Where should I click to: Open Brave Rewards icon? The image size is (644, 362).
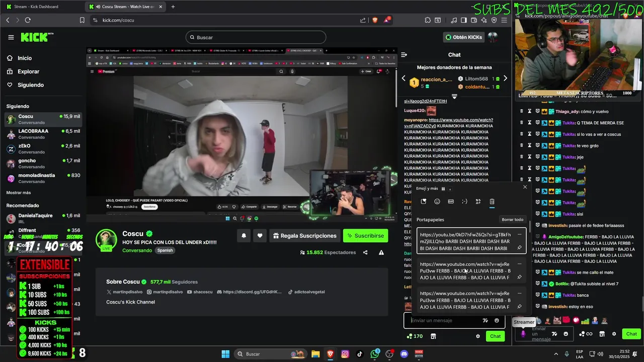[387, 20]
